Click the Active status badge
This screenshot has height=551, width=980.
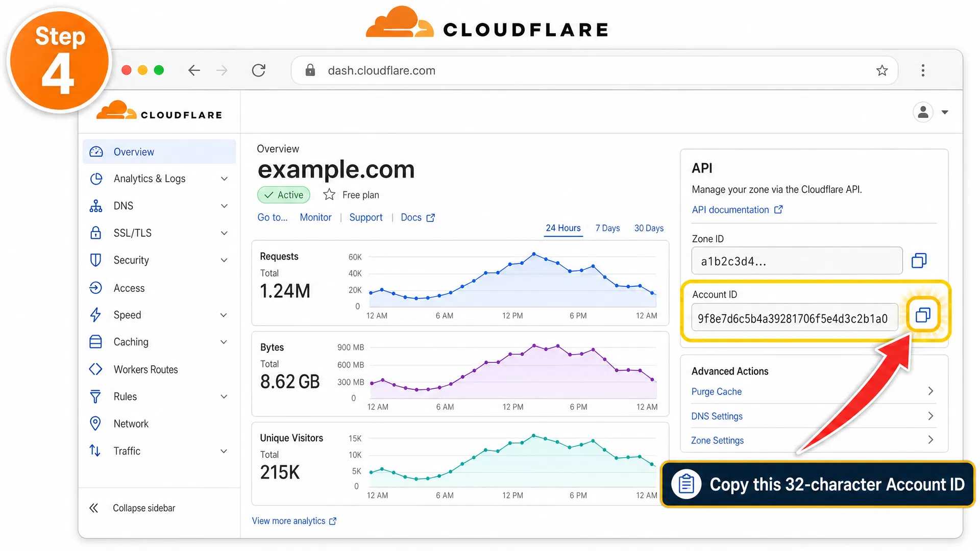(x=284, y=195)
